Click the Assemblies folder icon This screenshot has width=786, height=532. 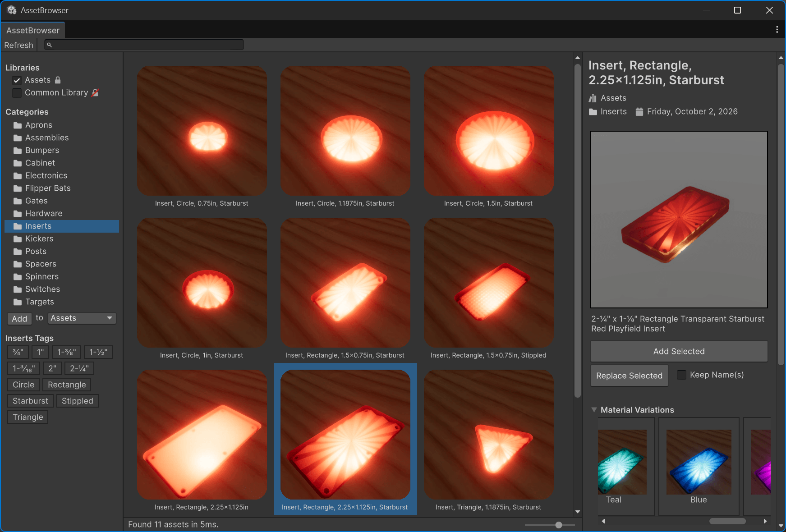click(18, 138)
